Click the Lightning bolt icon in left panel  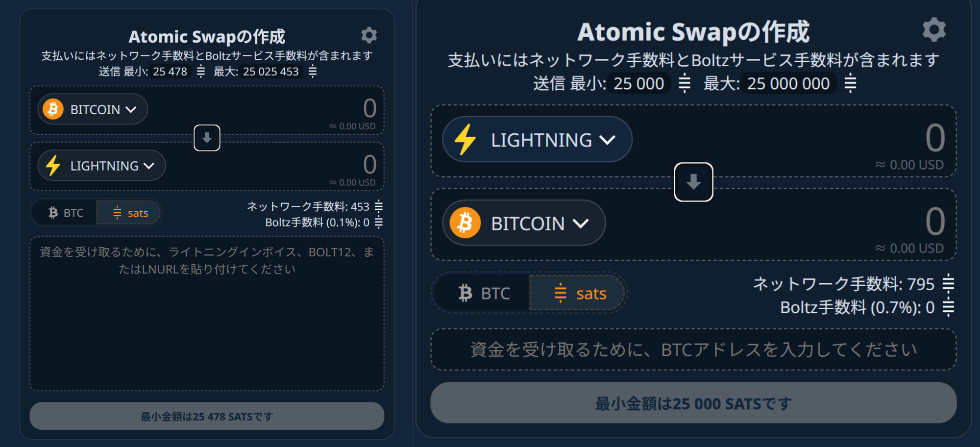click(x=53, y=166)
